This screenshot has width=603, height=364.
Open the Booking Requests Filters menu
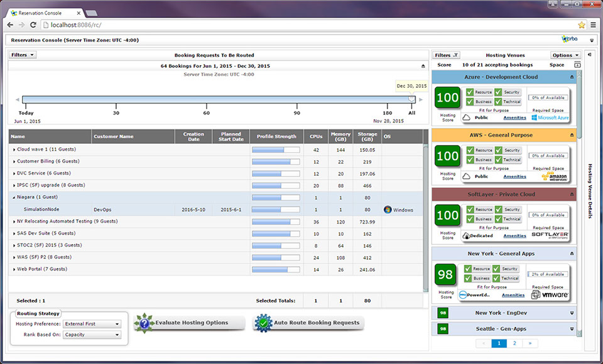23,55
